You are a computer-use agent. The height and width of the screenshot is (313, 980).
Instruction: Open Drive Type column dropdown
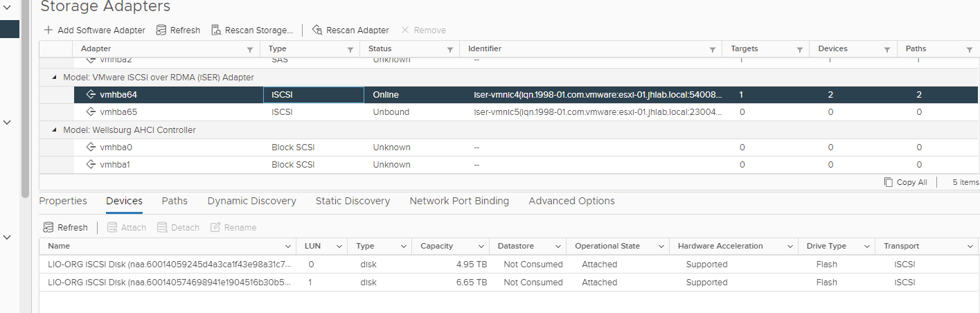tap(866, 247)
